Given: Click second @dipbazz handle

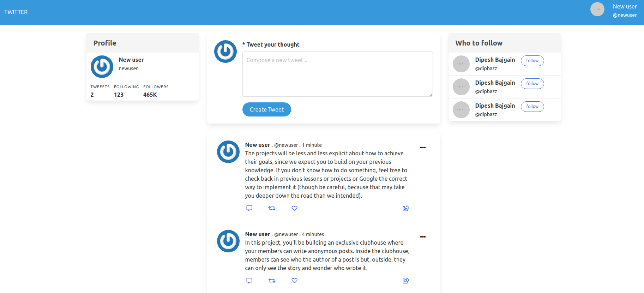Looking at the screenshot, I should pos(486,91).
